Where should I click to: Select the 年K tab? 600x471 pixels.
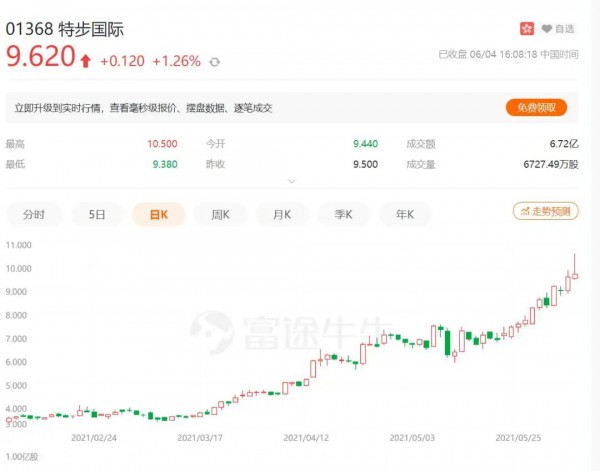tap(405, 215)
